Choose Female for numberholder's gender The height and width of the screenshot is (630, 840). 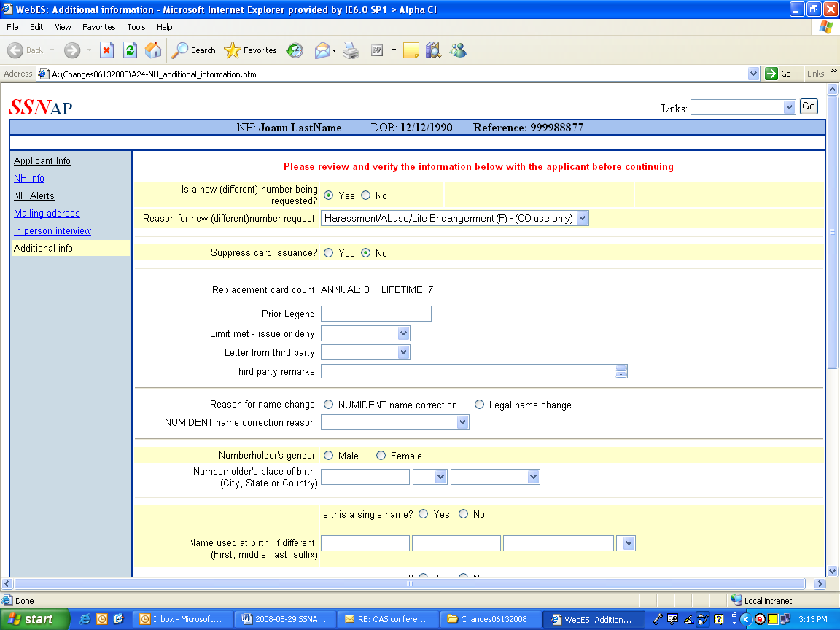381,456
